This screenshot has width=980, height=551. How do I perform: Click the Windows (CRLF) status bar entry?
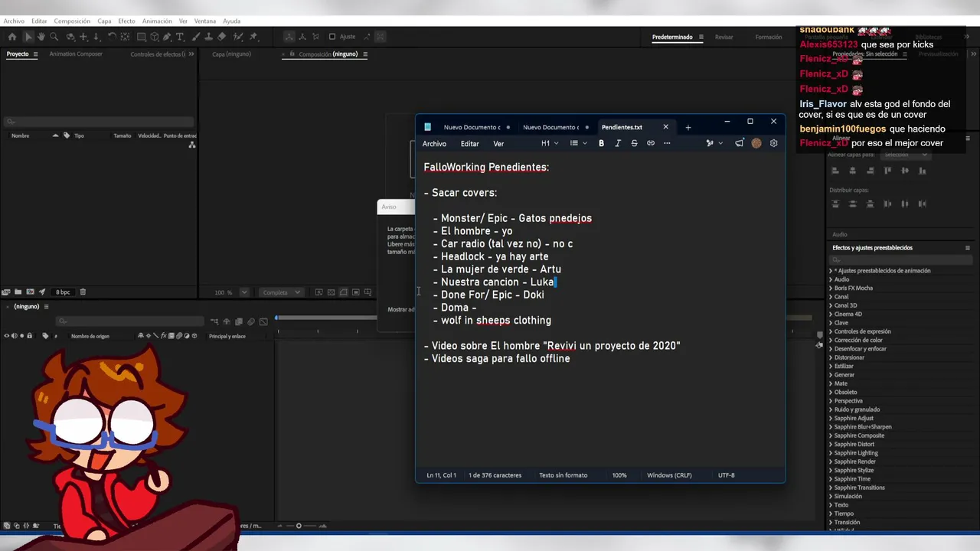pos(669,475)
